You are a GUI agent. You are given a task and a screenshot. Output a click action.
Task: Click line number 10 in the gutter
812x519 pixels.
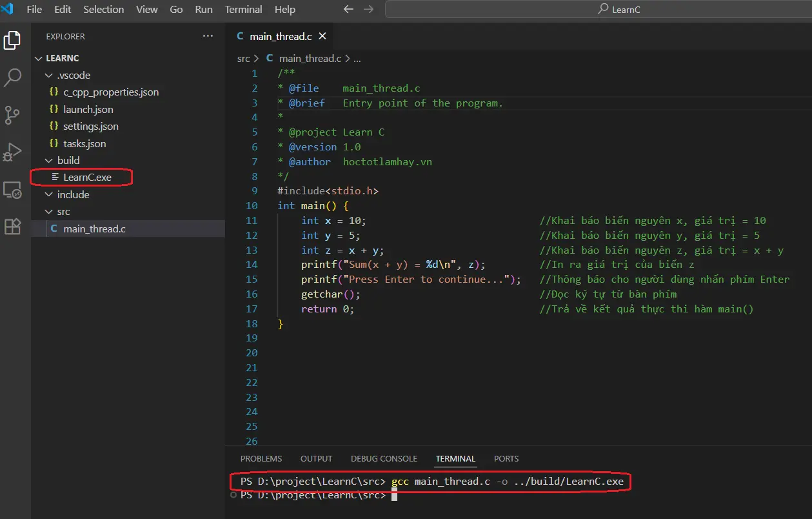252,205
